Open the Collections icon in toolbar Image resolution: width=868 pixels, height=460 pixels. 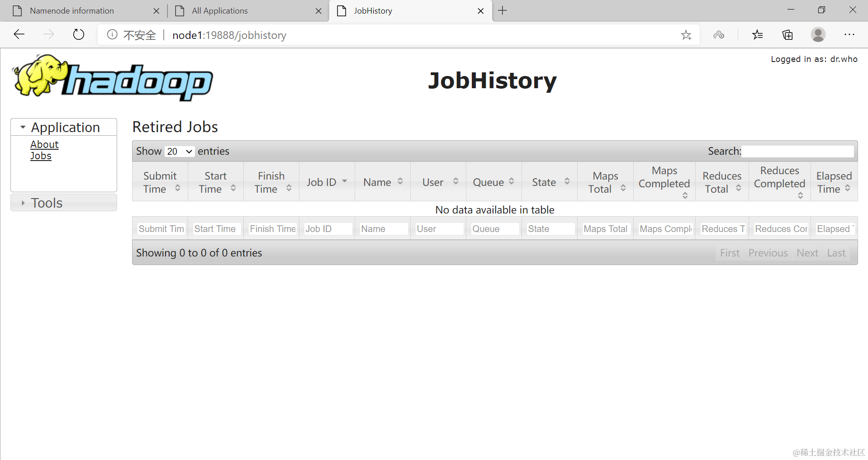pos(787,35)
